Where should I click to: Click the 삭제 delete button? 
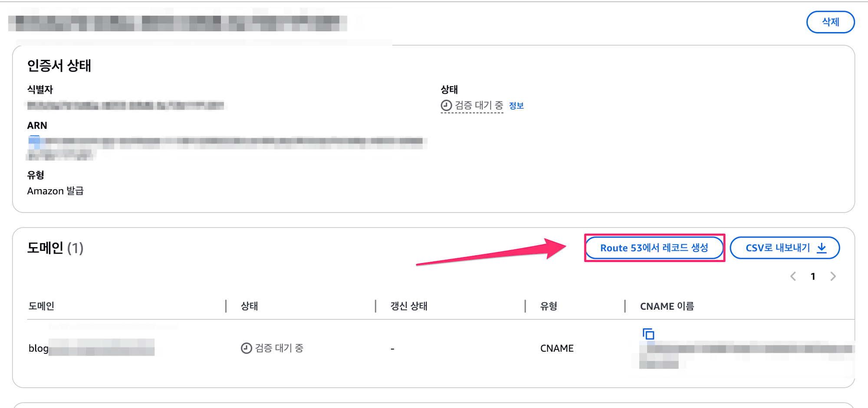[x=830, y=22]
